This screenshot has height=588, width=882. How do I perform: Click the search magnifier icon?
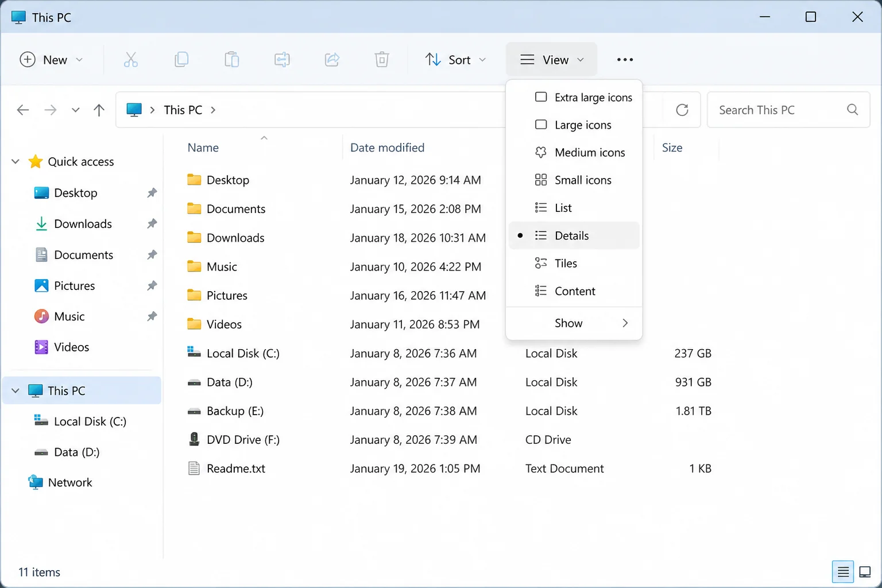coord(853,110)
